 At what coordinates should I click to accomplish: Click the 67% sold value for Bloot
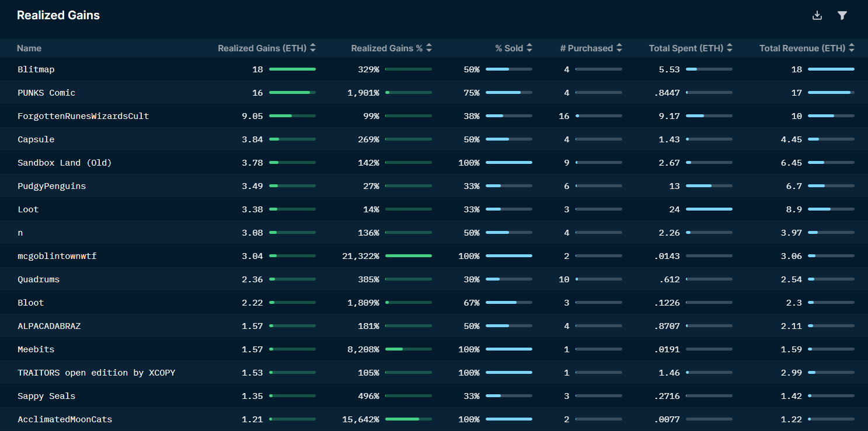tap(472, 303)
